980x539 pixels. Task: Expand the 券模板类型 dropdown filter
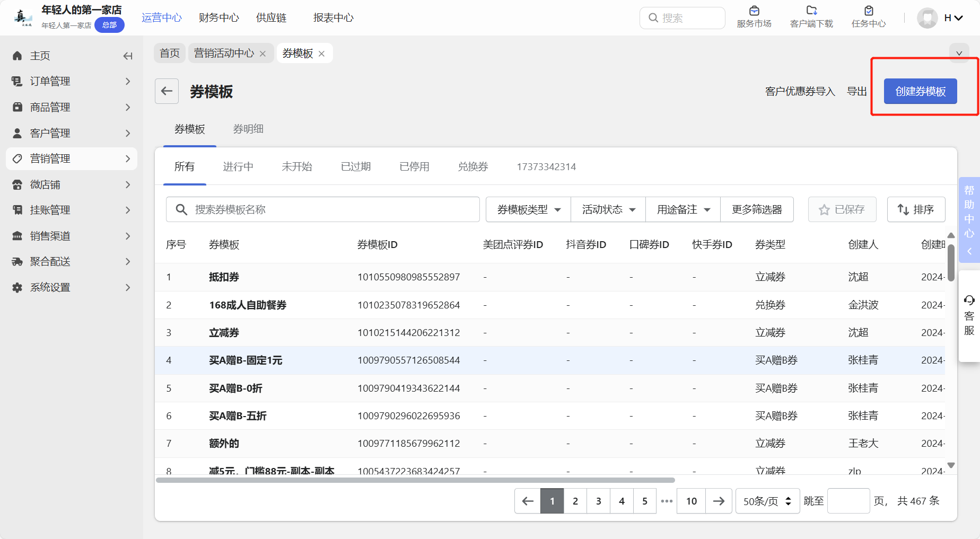[x=528, y=210]
